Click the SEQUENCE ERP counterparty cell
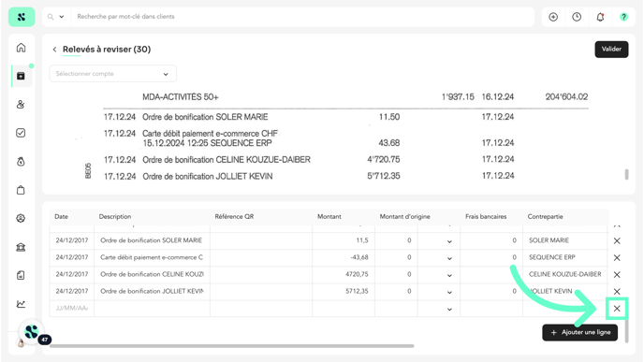The image size is (644, 362). tap(565, 257)
